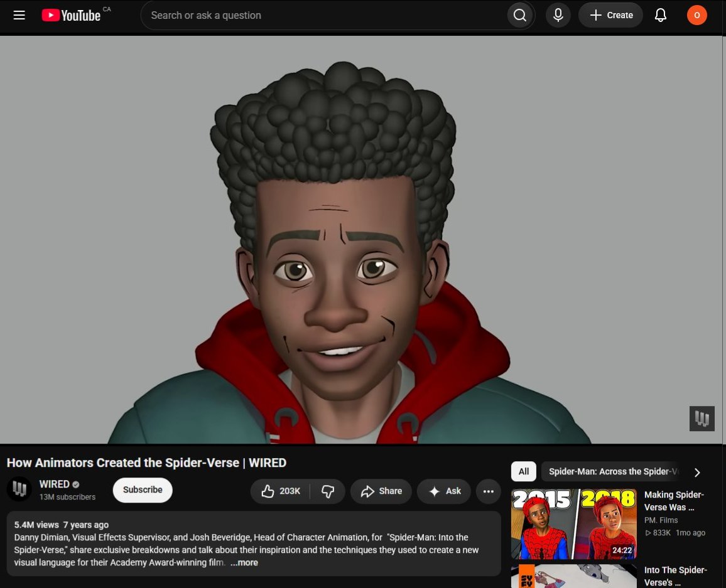Click video title 'How Animators Created the Spider-Verse'
The width and height of the screenshot is (726, 588).
(x=146, y=462)
